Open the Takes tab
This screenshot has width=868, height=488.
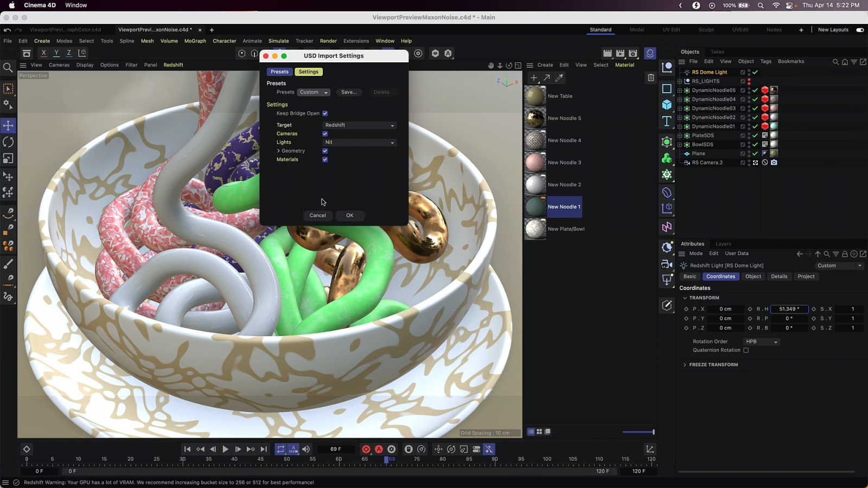717,52
